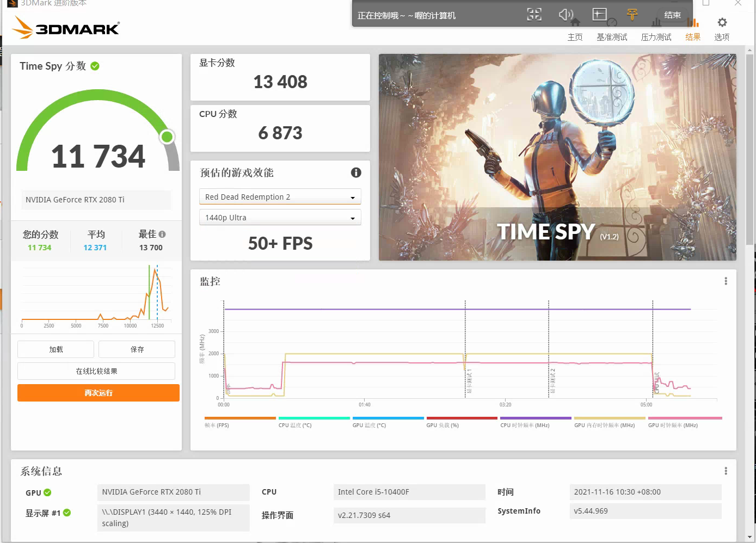The image size is (756, 543).
Task: Click the 平均 score 12 371
Action: [95, 248]
